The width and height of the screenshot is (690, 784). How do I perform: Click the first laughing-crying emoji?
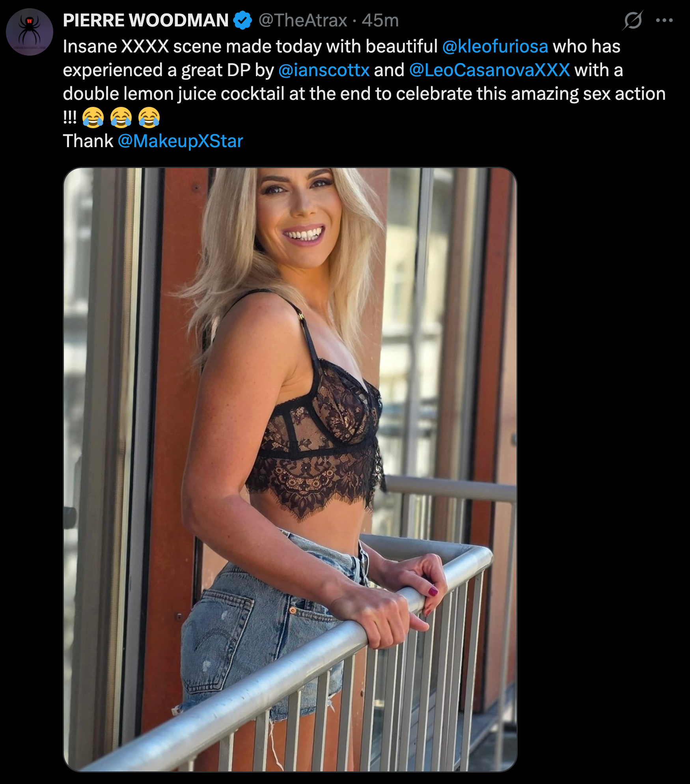click(x=93, y=118)
